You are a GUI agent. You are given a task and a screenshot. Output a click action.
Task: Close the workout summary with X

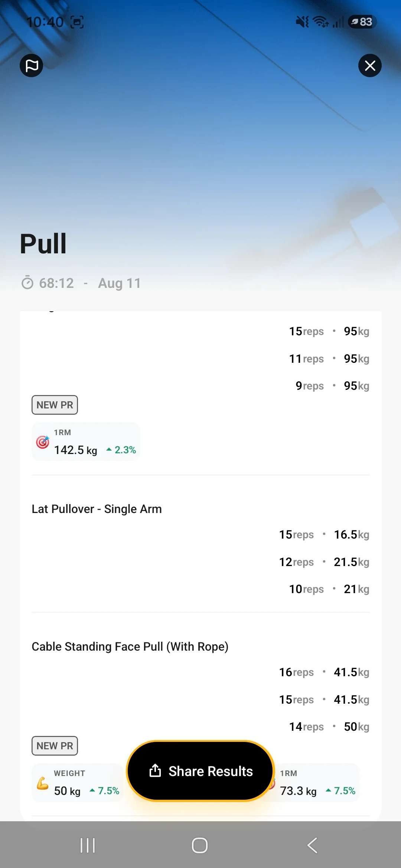[x=370, y=66]
